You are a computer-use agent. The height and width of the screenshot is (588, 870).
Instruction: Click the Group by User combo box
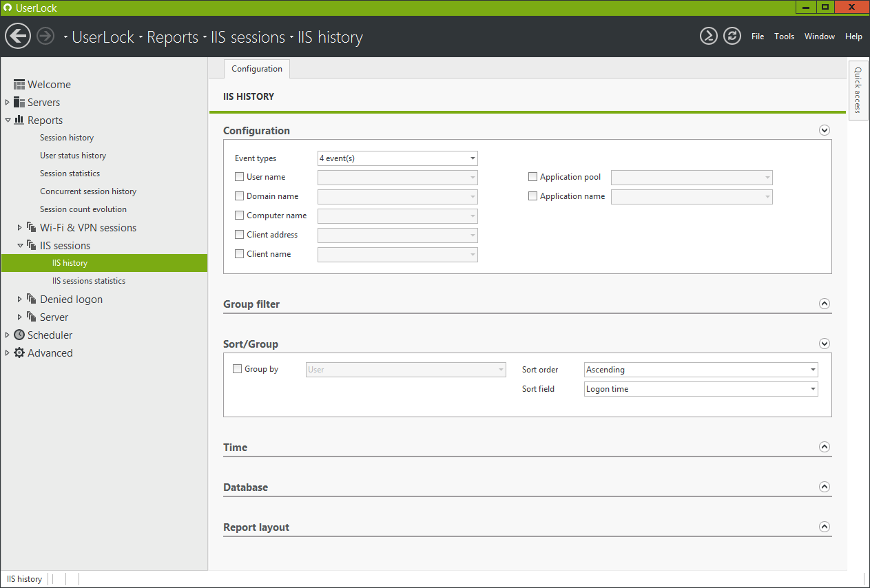pyautogui.click(x=406, y=370)
